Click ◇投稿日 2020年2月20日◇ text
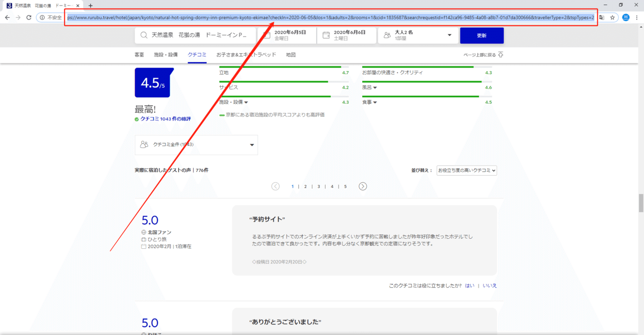Image resolution: width=644 pixels, height=335 pixels. point(279,262)
